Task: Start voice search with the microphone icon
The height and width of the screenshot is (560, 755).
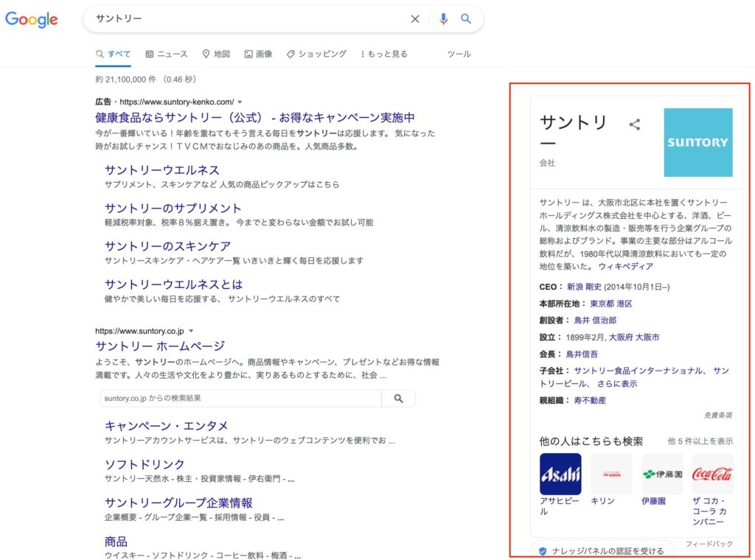Action: click(x=443, y=18)
